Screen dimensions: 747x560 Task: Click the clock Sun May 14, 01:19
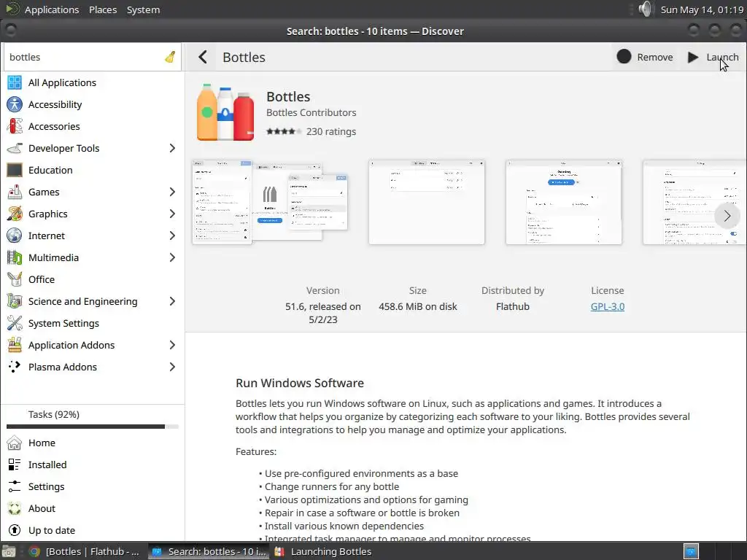[x=702, y=9]
